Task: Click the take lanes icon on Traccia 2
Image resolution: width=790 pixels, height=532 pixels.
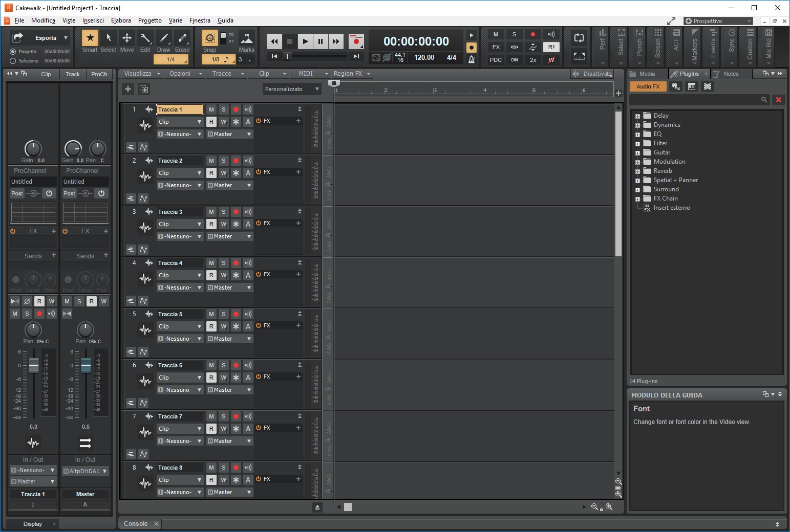Action: point(131,198)
